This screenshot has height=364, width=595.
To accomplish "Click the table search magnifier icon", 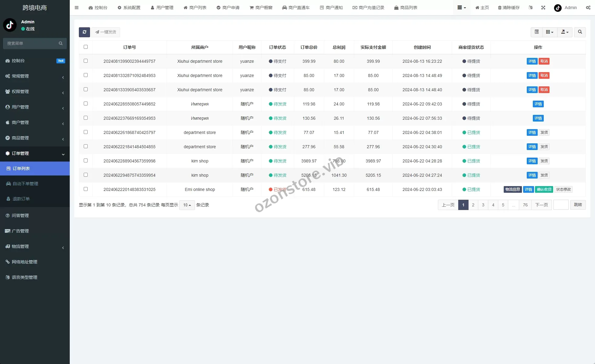I will [x=580, y=32].
